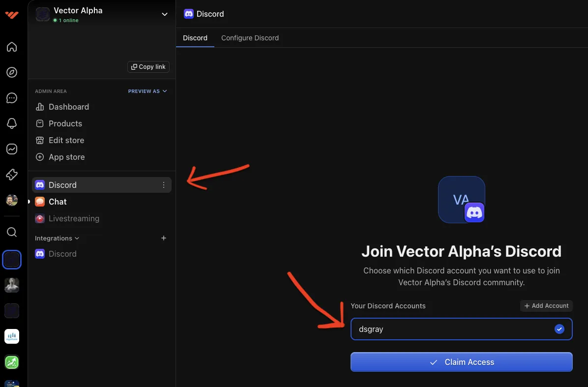Click the '1 online' status text
Image resolution: width=588 pixels, height=387 pixels.
(x=68, y=20)
